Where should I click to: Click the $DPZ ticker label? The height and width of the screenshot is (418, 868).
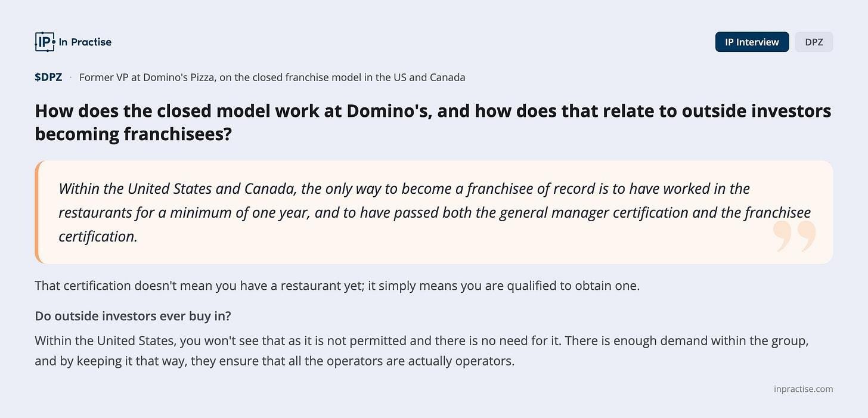pyautogui.click(x=48, y=77)
